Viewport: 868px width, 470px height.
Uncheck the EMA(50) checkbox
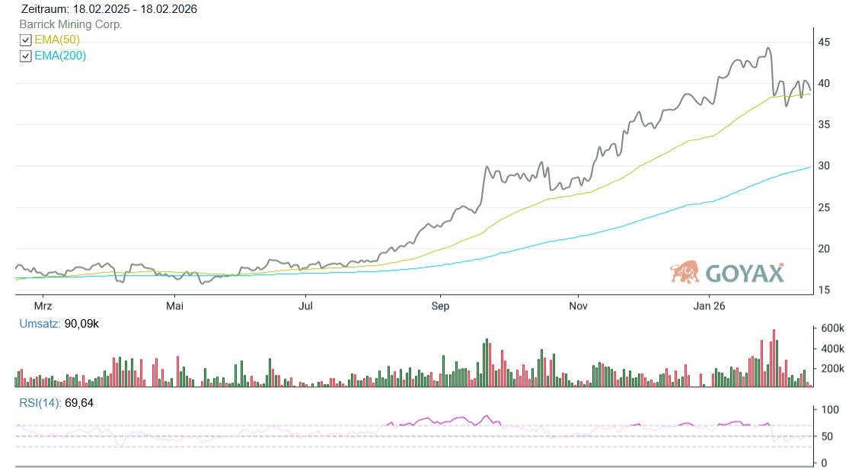tap(25, 40)
